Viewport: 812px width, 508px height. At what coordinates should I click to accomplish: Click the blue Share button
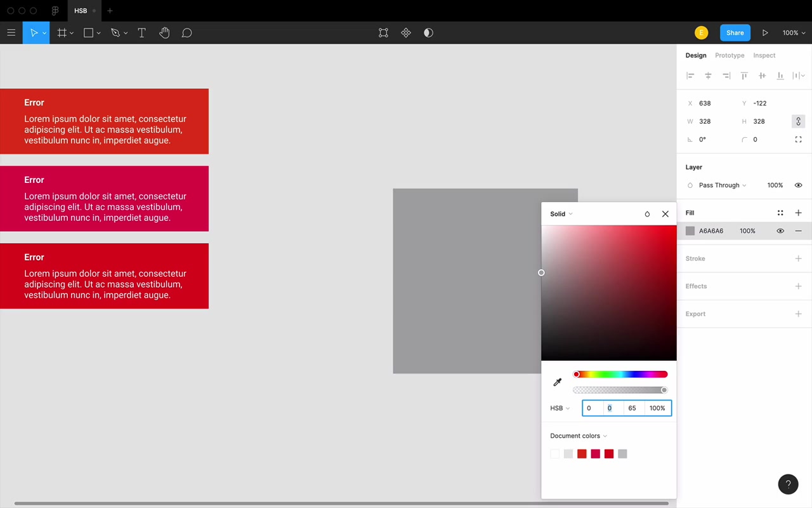(735, 33)
